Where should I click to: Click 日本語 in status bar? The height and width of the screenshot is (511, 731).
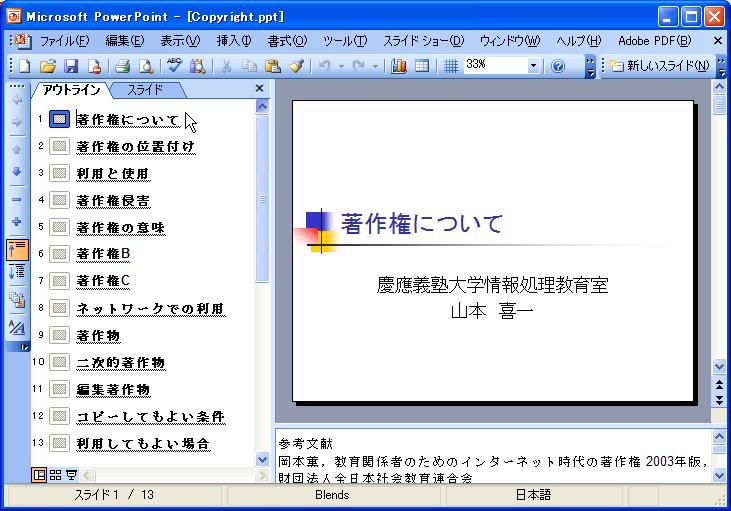533,495
